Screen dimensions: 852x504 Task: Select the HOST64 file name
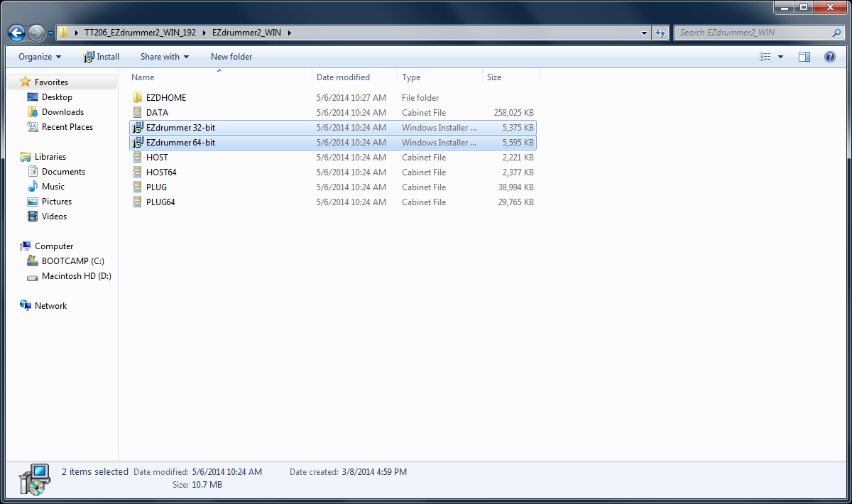(161, 172)
